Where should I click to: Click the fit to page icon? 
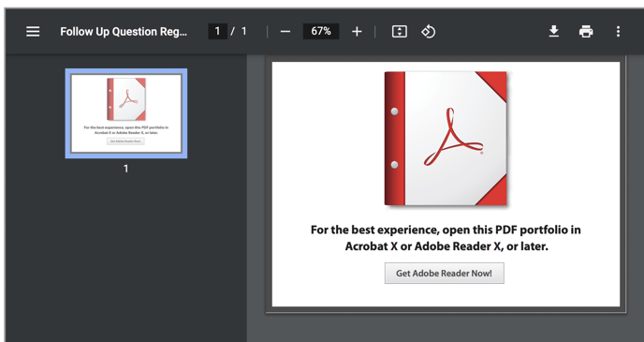(x=399, y=32)
